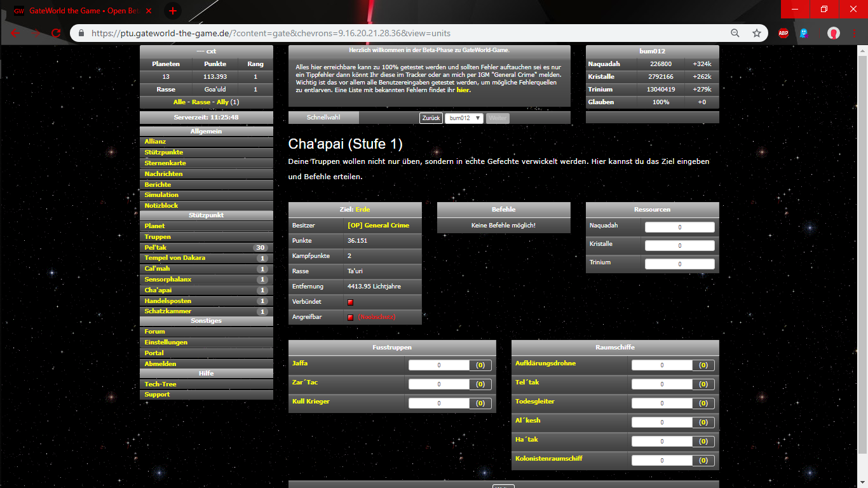Bookmark this page with the star icon
Viewport: 868px width, 488px height.
pyautogui.click(x=756, y=33)
